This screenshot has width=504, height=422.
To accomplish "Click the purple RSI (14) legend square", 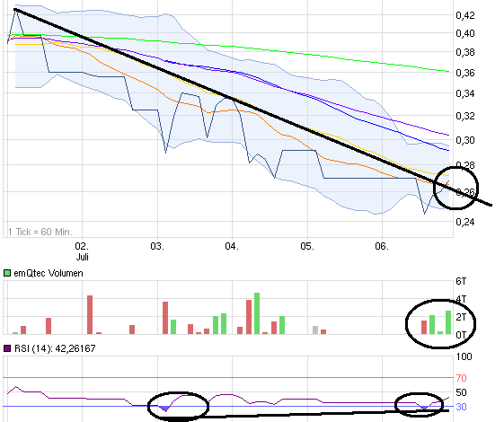I will 7,348.
